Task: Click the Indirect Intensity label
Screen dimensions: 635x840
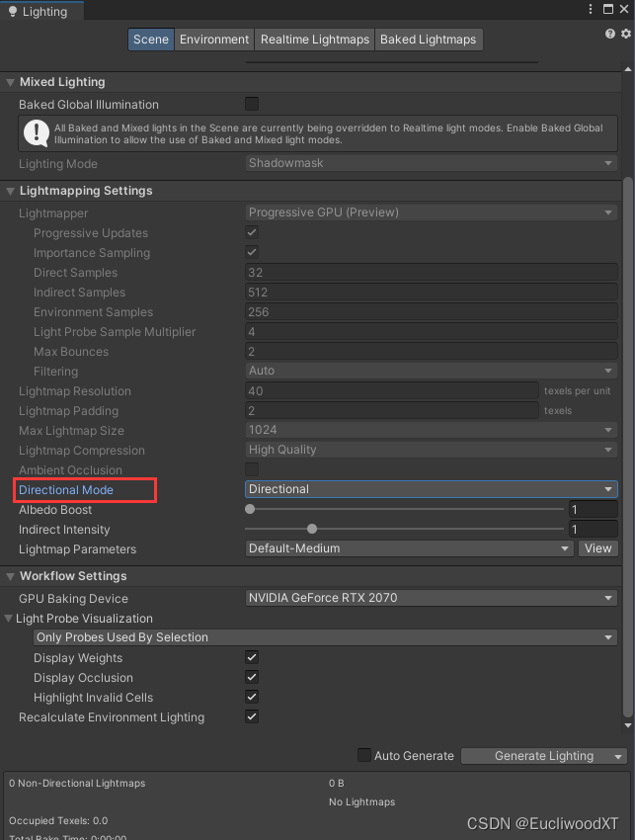Action: [x=64, y=530]
